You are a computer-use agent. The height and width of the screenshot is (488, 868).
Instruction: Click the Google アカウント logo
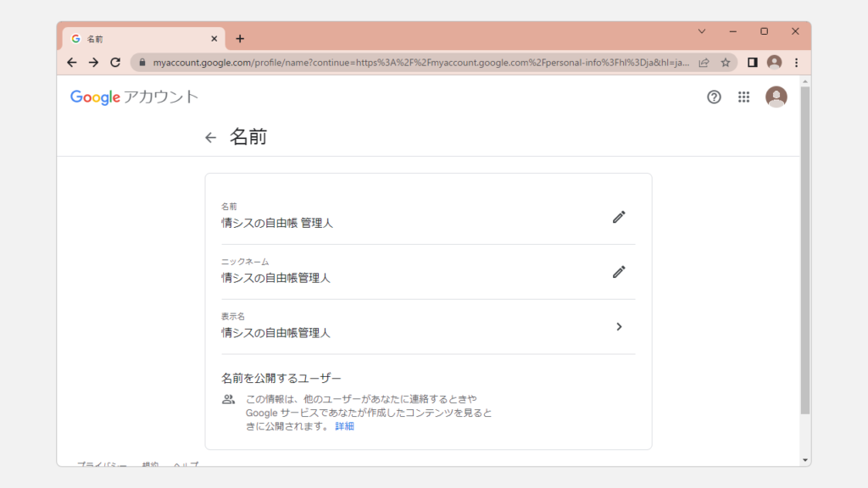tap(134, 97)
